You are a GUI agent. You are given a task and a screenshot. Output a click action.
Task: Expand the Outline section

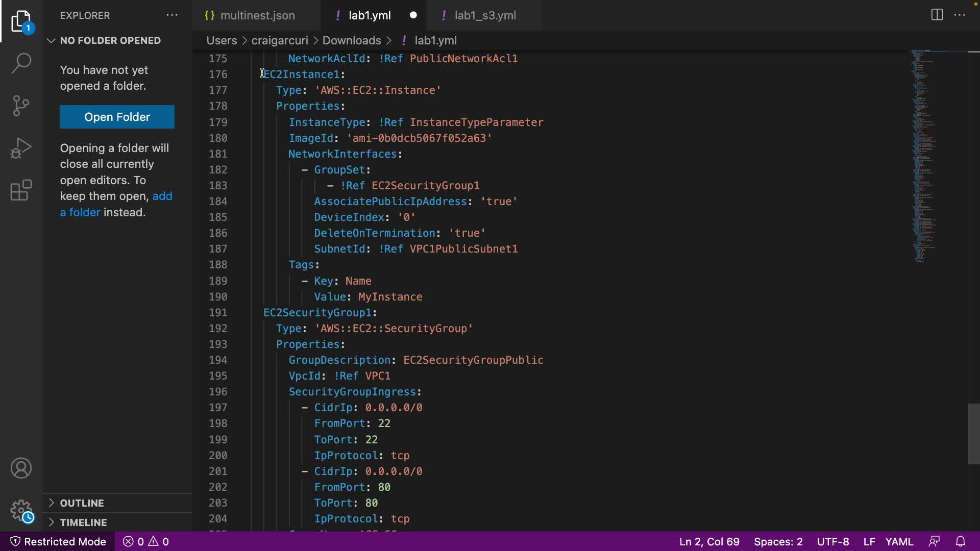82,503
